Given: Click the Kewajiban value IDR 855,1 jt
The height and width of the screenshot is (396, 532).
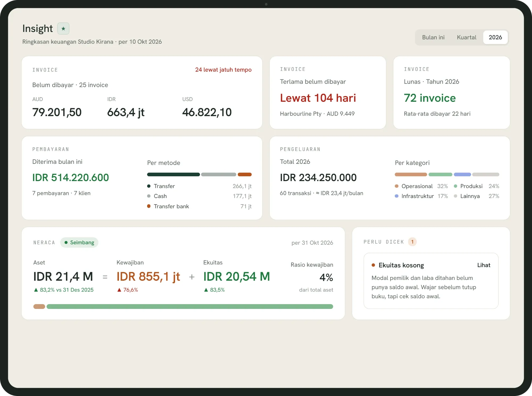Looking at the screenshot, I should click(x=148, y=276).
